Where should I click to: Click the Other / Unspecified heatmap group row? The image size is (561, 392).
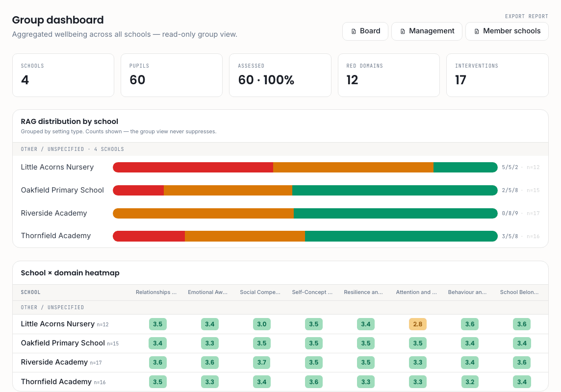coord(280,307)
